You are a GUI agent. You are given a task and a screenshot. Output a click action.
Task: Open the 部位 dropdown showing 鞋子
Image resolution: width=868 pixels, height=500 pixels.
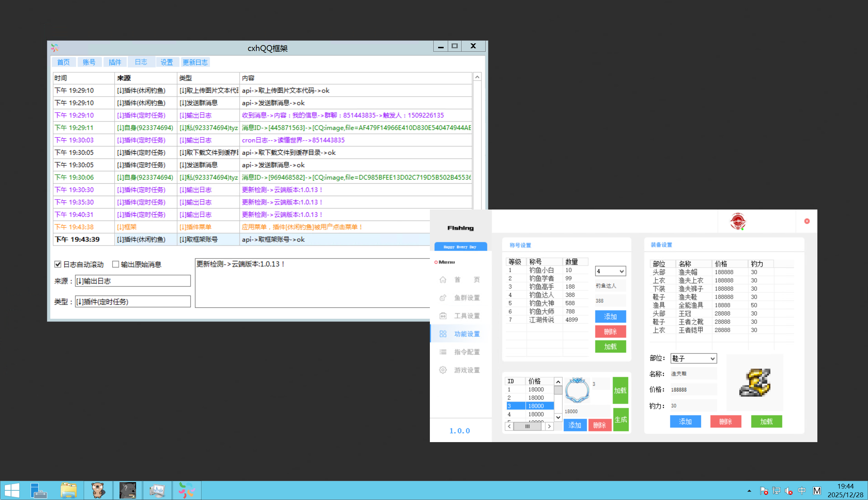pos(712,359)
